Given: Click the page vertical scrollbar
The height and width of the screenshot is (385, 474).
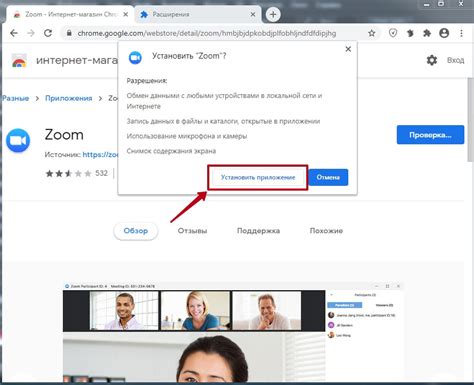Looking at the screenshot, I should click(x=470, y=120).
